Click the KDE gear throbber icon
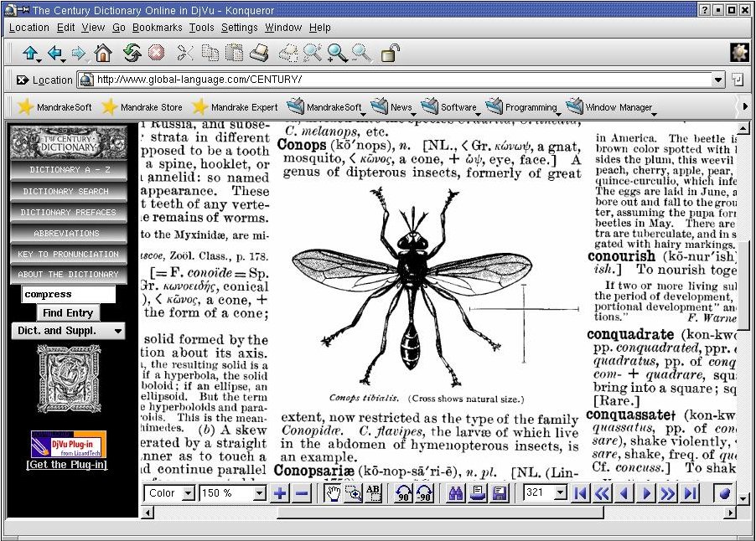Viewport: 756px width, 541px height. click(739, 53)
